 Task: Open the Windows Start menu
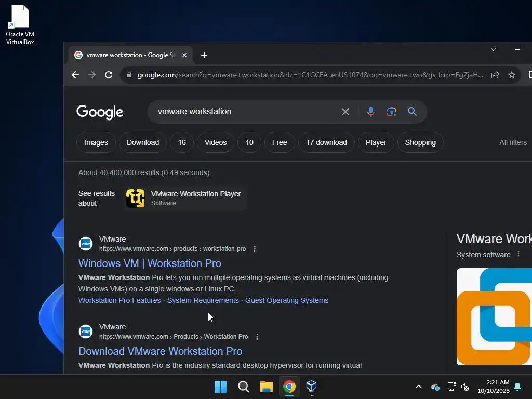click(x=220, y=387)
